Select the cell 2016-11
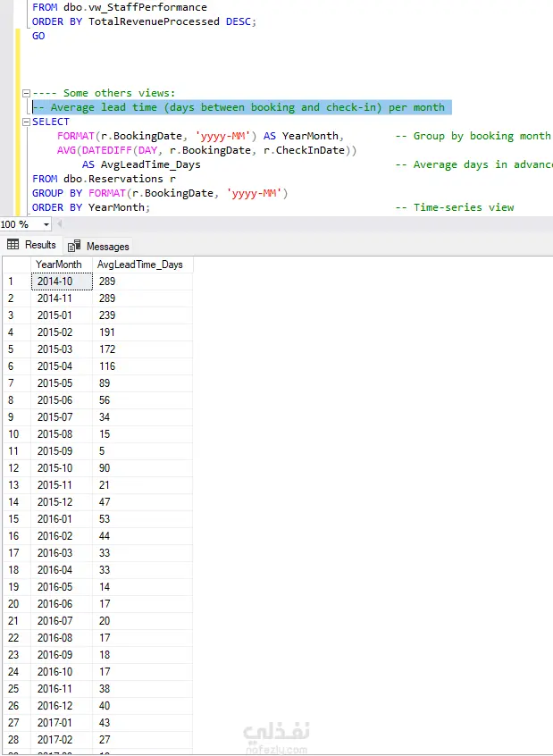The width and height of the screenshot is (553, 756). (x=62, y=688)
